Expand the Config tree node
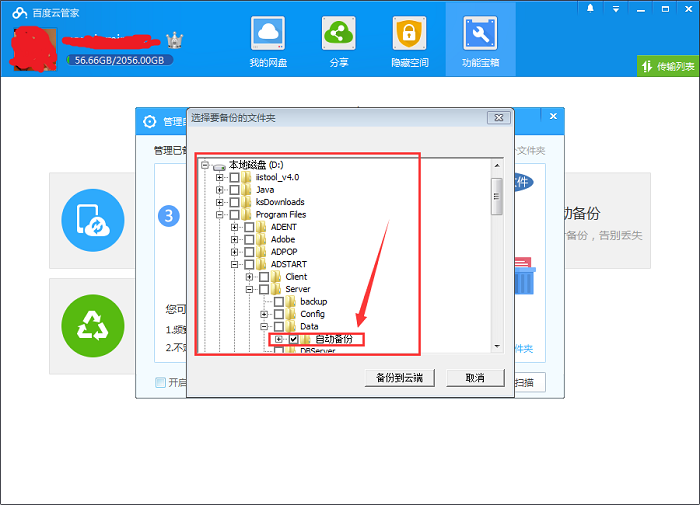 [x=264, y=314]
